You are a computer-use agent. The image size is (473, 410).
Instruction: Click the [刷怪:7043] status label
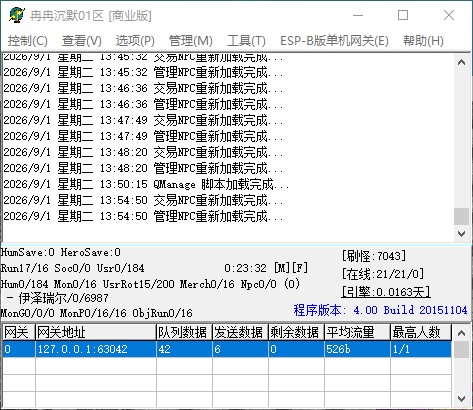coord(374,256)
